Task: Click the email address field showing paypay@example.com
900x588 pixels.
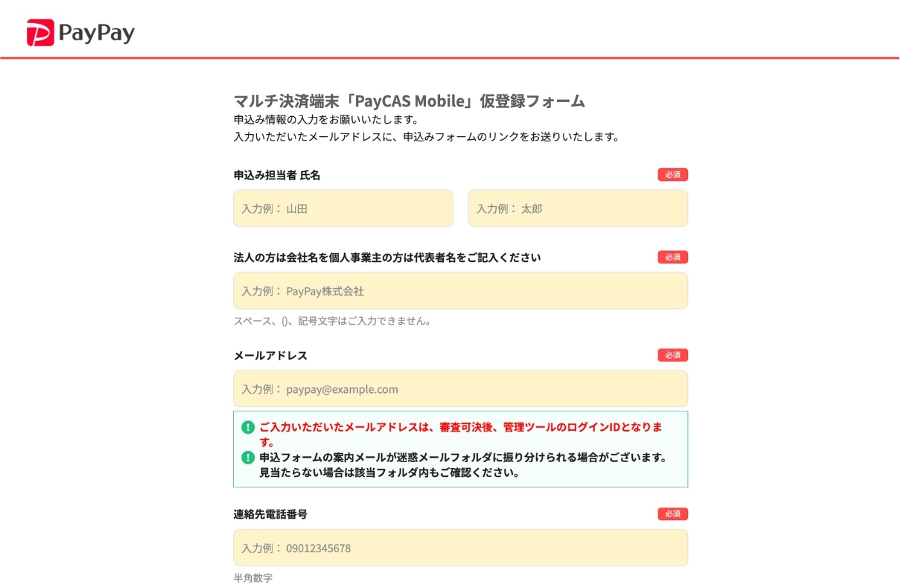Action: 461,389
